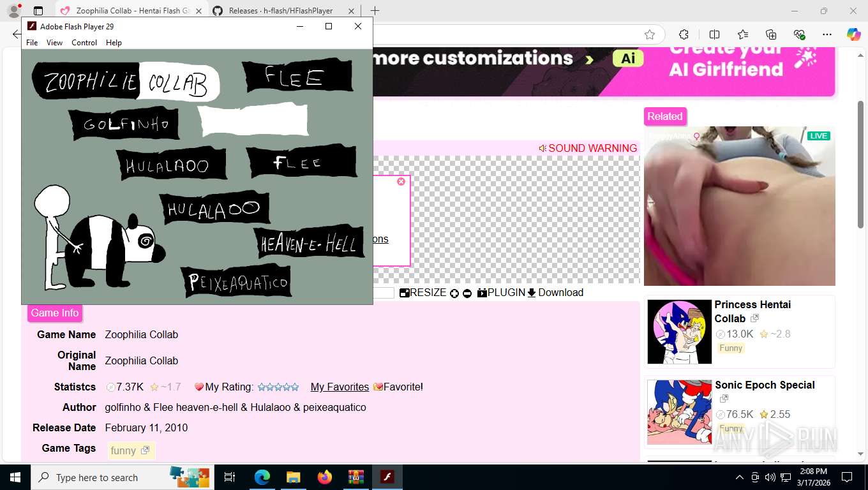Image resolution: width=868 pixels, height=490 pixels.
Task: Close the pop-up ad with red X
Action: (x=401, y=182)
